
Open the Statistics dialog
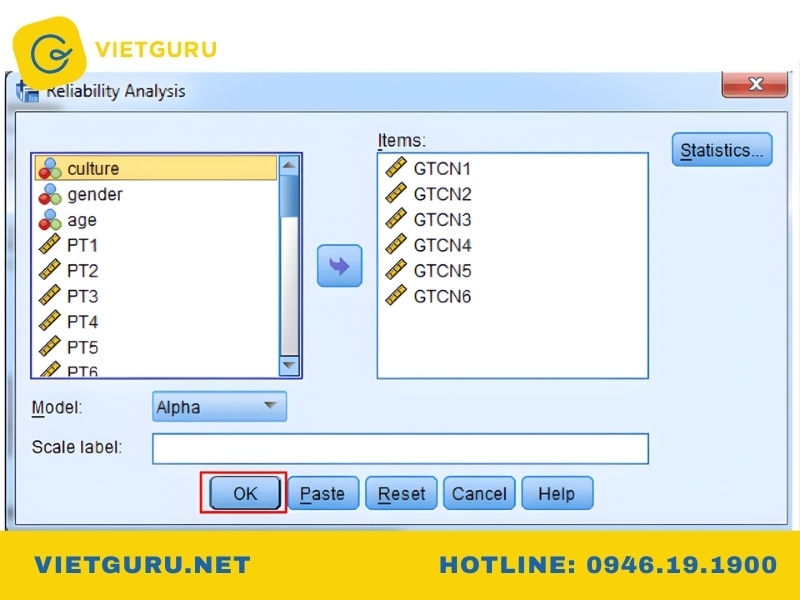pos(722,149)
